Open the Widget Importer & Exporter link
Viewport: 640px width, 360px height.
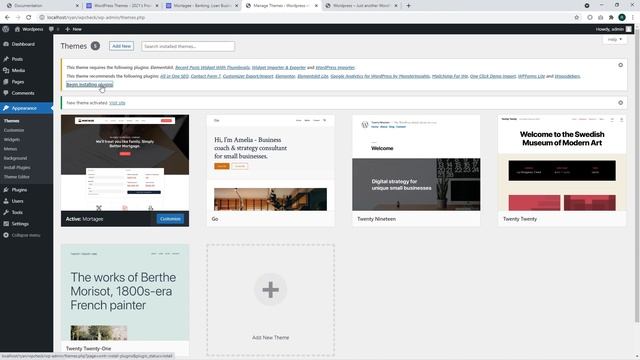(279, 67)
